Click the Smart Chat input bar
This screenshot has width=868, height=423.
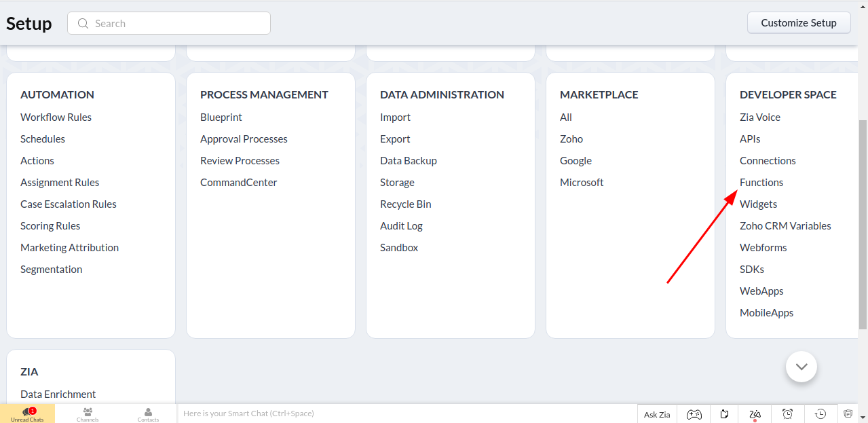(407, 413)
